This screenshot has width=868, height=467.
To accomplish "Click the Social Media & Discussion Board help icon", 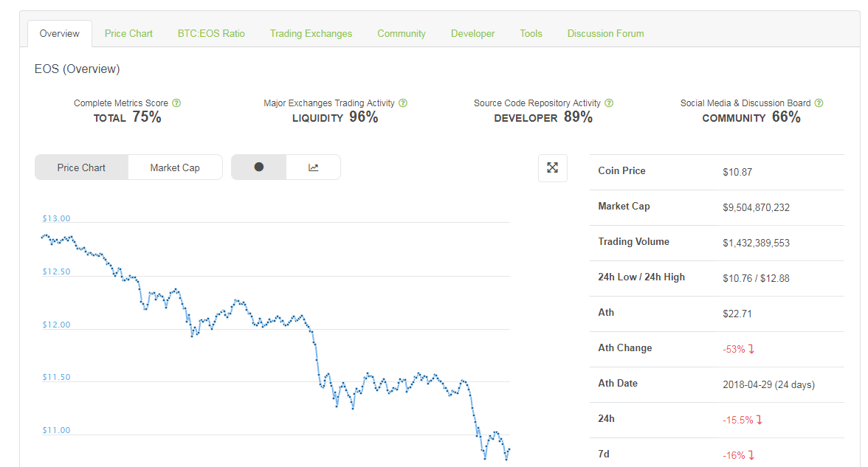I will click(819, 103).
